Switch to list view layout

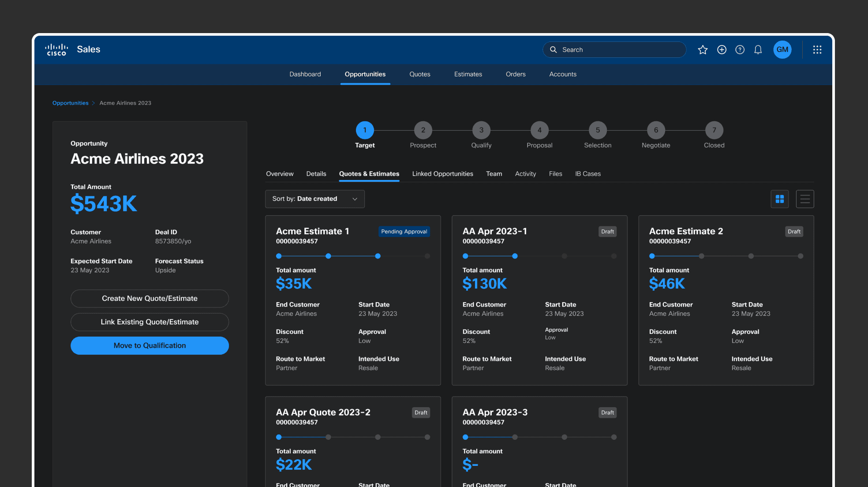click(804, 199)
